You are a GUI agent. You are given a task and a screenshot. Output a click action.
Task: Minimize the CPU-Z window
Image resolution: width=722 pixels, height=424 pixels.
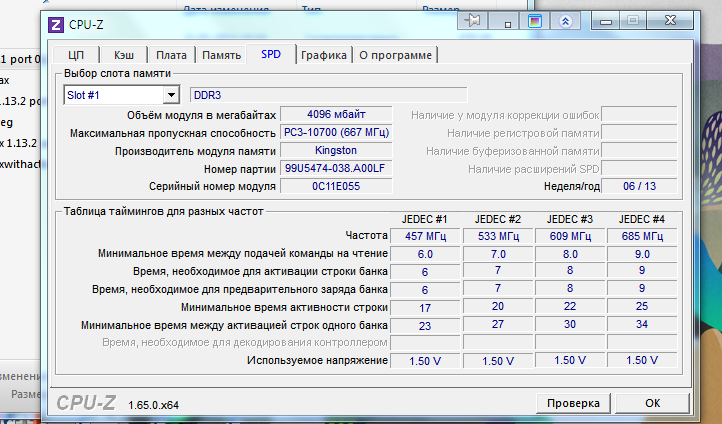[x=605, y=21]
